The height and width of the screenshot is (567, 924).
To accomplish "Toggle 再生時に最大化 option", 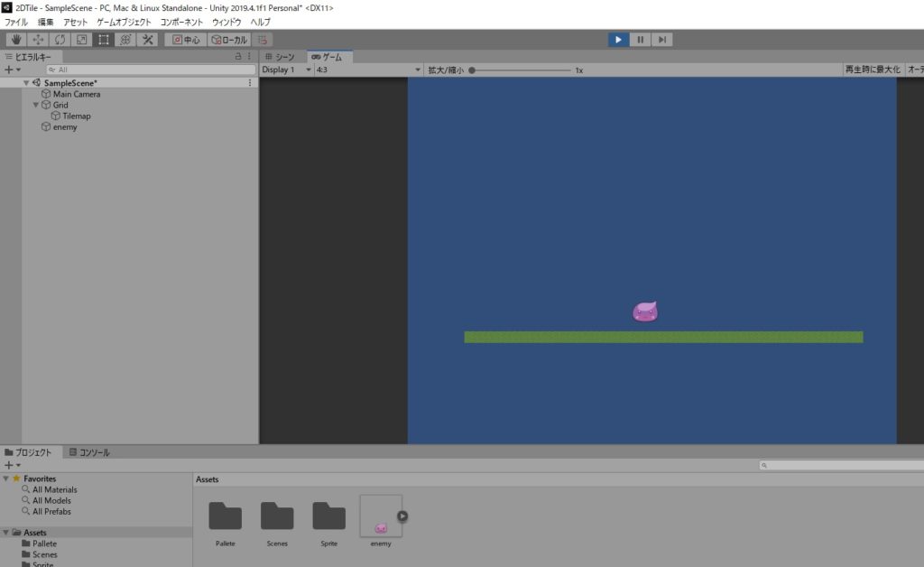I will coord(873,70).
